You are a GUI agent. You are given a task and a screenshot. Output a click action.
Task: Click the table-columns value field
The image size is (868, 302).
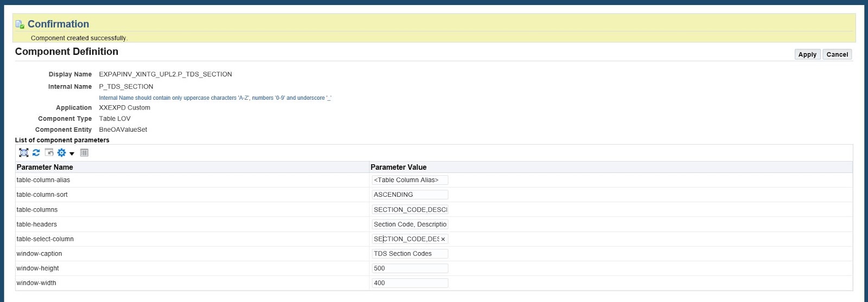tap(410, 210)
